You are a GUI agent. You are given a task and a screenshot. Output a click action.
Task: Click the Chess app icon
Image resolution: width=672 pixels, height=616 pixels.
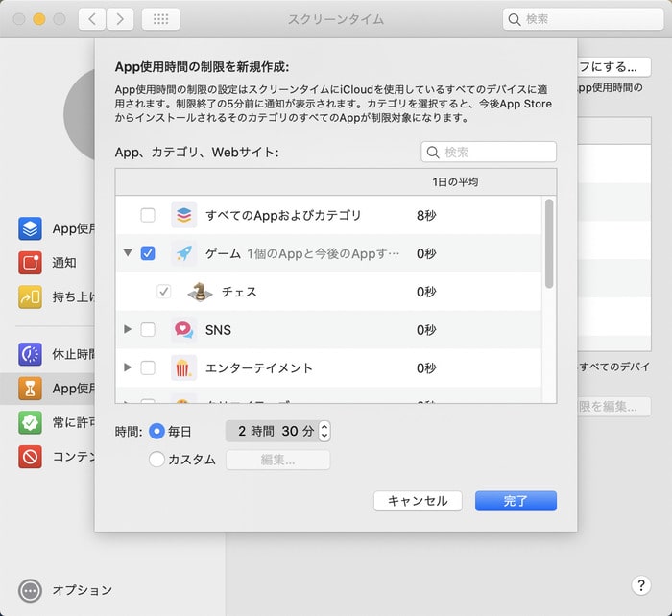[x=200, y=292]
